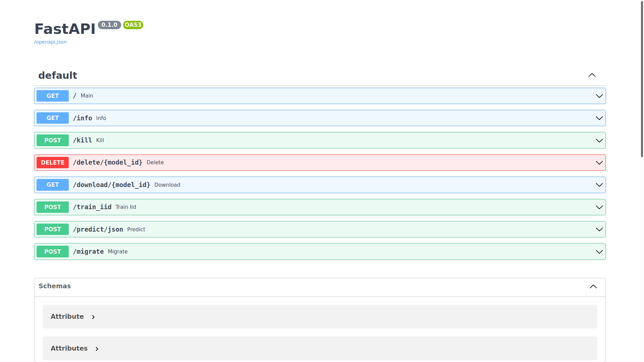Click the arrow icon beside Attribute
Viewport: 644px width, 362px height.
pos(93,317)
